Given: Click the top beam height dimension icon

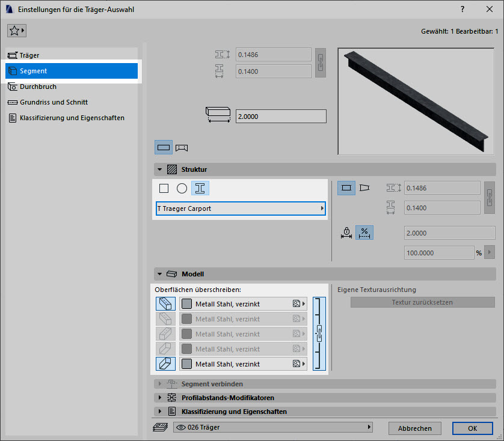Looking at the screenshot, I should 223,54.
